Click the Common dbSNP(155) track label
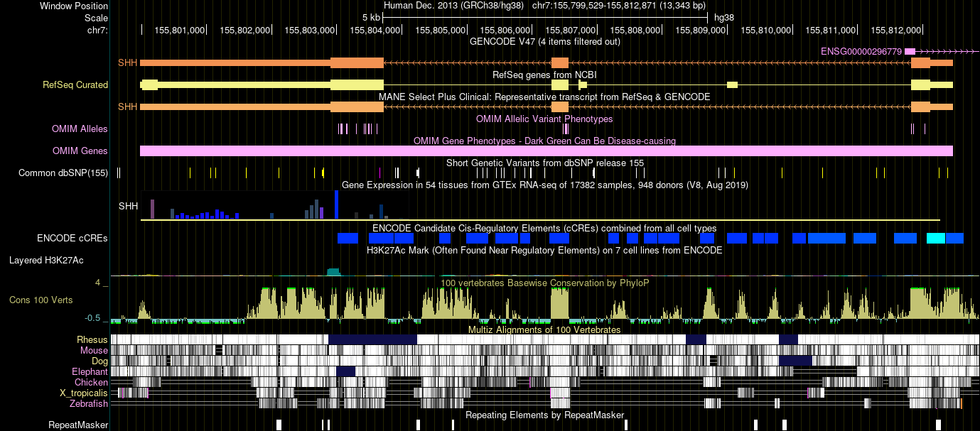 63,173
